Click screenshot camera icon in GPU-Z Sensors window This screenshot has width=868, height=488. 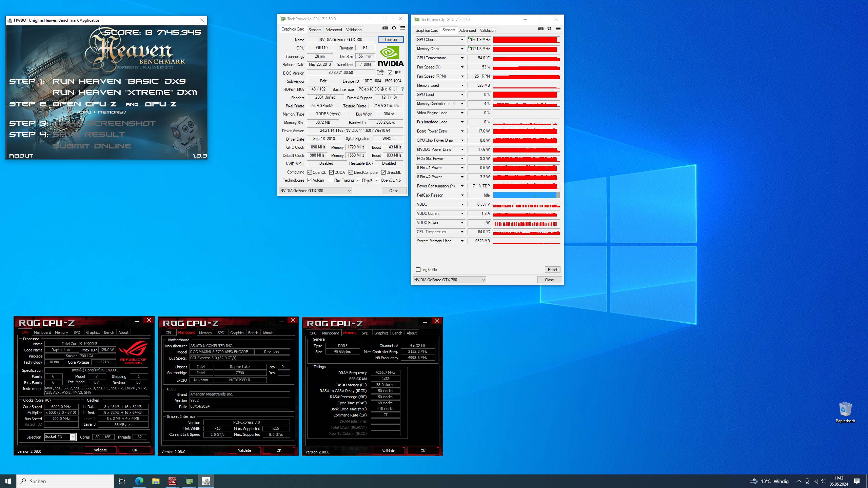click(541, 29)
